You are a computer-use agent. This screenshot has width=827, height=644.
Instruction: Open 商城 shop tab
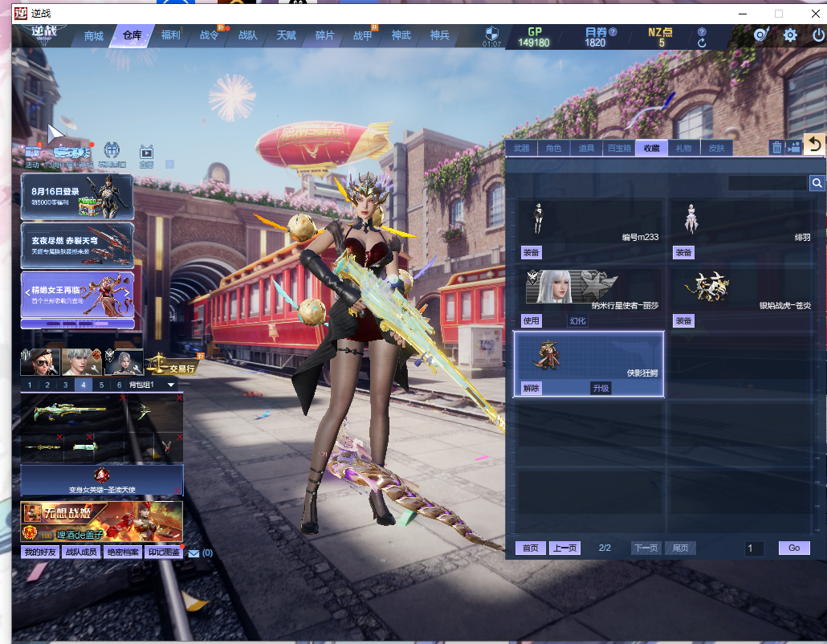pos(93,36)
